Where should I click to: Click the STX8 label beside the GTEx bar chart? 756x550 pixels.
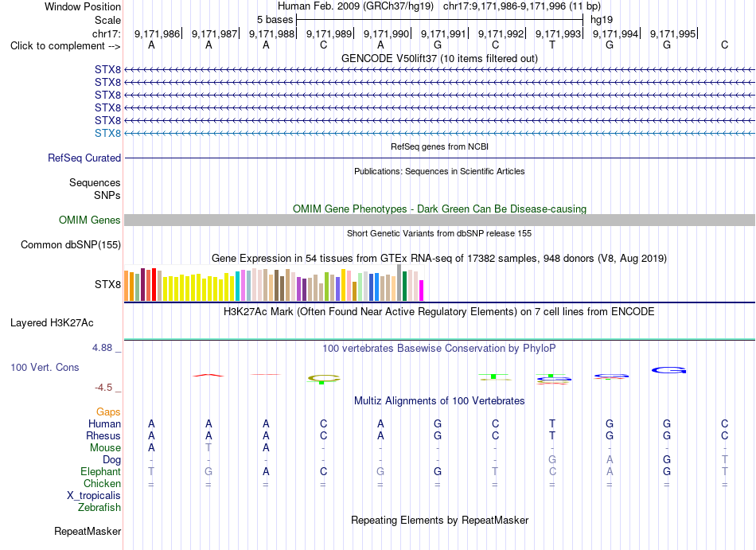point(107,284)
